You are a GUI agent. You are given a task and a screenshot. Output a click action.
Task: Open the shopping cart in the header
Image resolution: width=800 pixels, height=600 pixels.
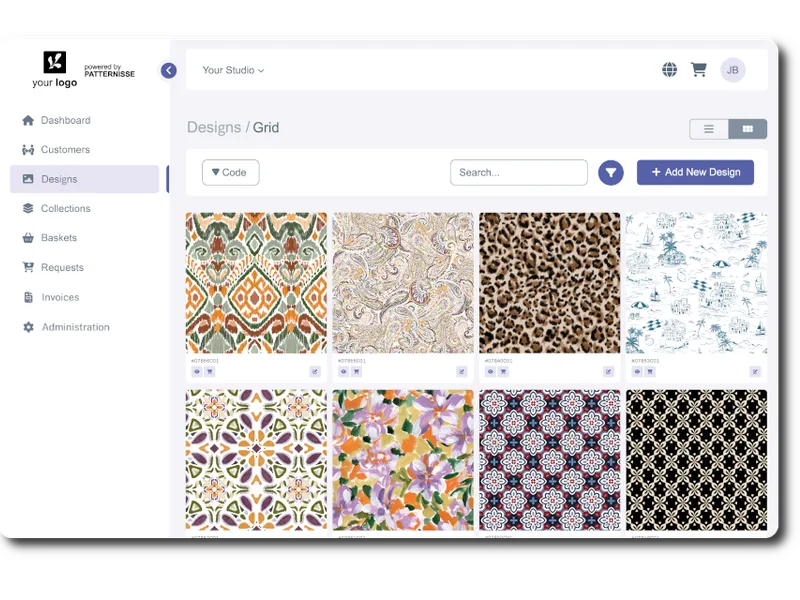pyautogui.click(x=698, y=69)
